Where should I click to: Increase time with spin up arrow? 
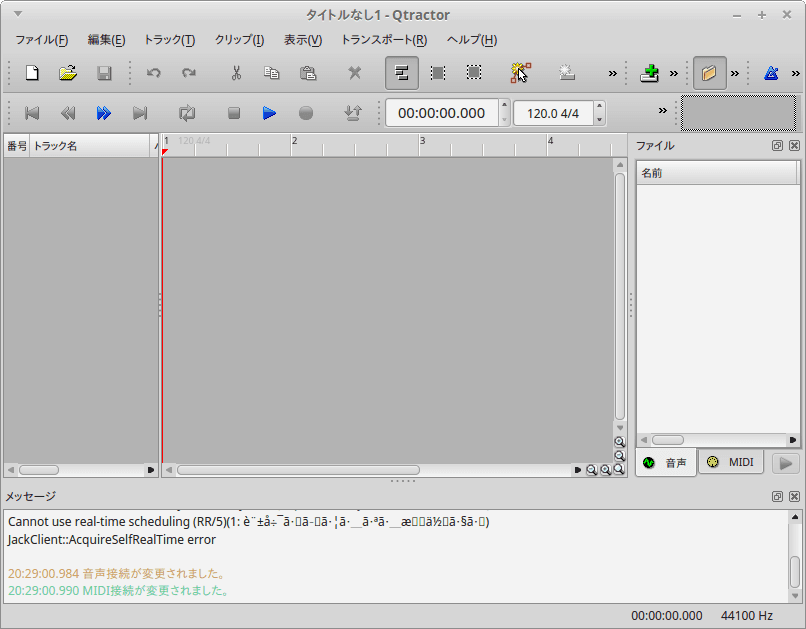[x=504, y=105]
